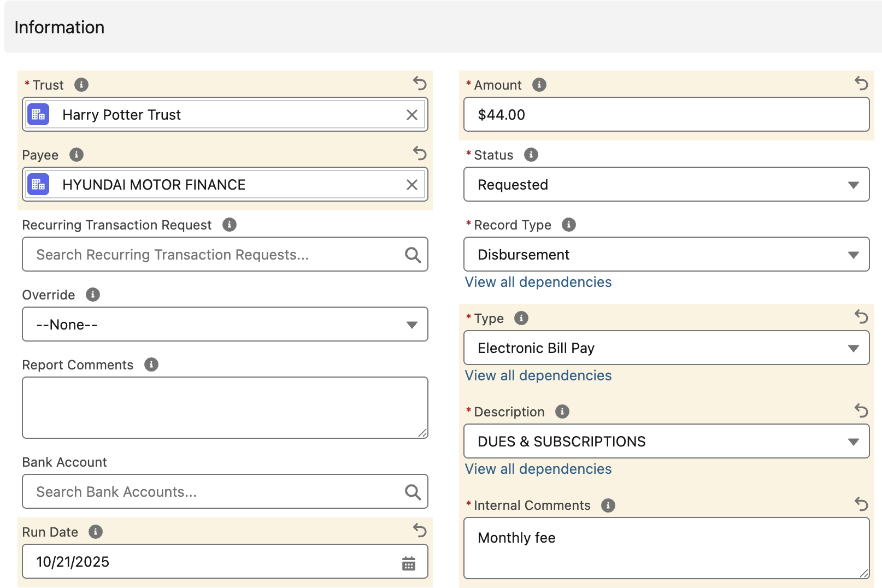Open the Run Date calendar picker
The image size is (882, 588).
point(409,563)
